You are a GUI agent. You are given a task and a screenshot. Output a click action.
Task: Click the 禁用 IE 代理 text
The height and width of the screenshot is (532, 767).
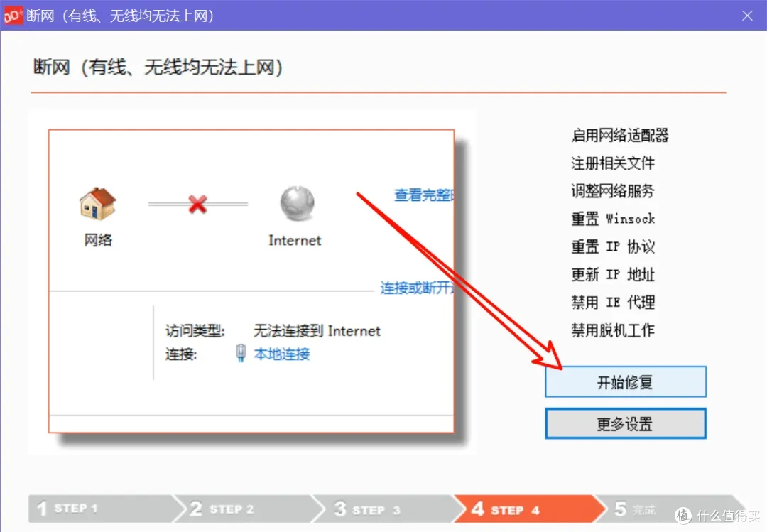[x=613, y=303]
